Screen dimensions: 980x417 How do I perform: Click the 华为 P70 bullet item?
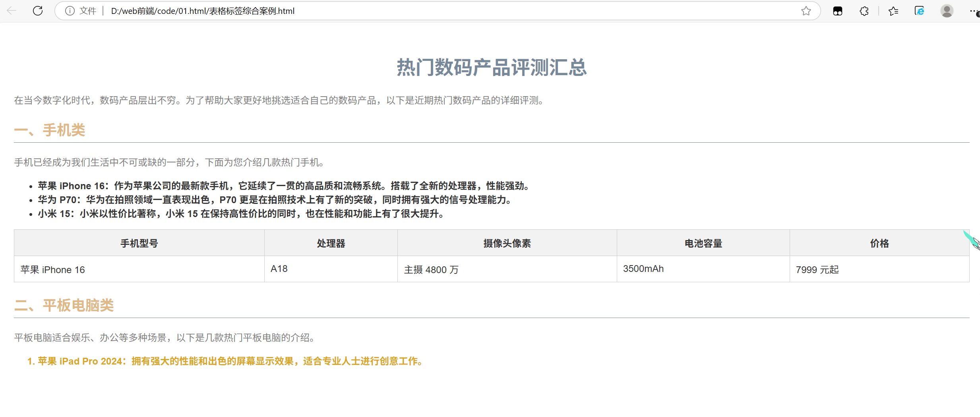[x=274, y=200]
